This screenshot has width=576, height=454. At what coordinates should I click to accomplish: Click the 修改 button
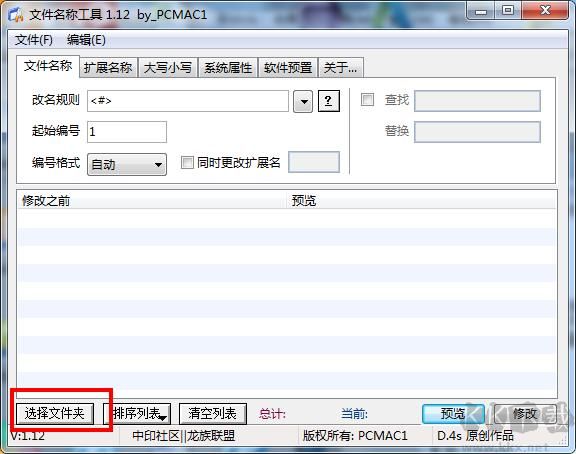[525, 414]
